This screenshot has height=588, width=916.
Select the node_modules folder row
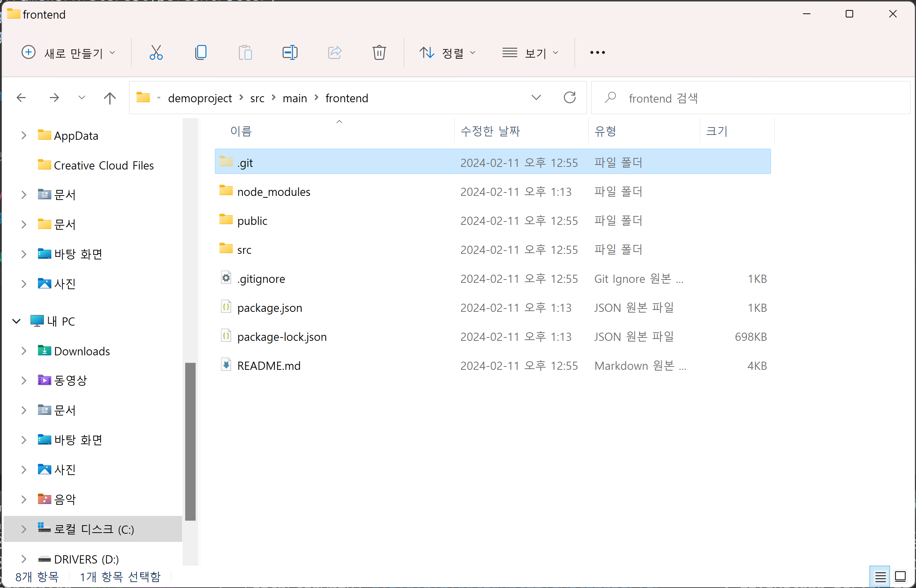[493, 191]
